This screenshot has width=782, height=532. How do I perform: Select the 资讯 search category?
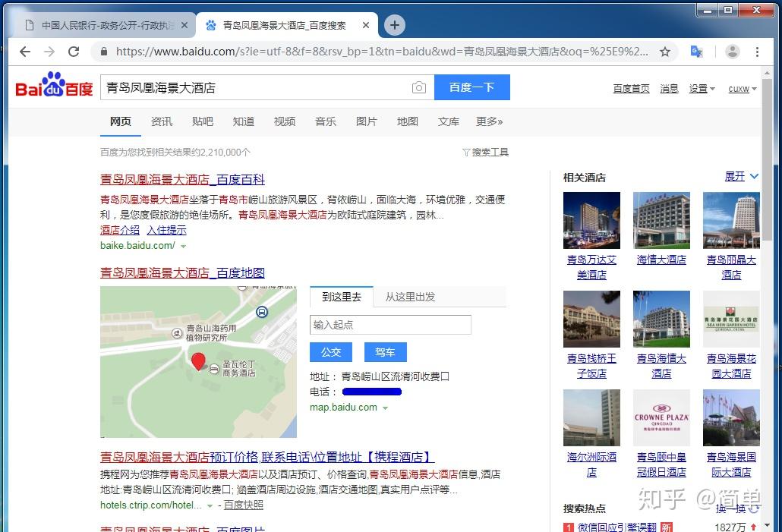click(162, 121)
